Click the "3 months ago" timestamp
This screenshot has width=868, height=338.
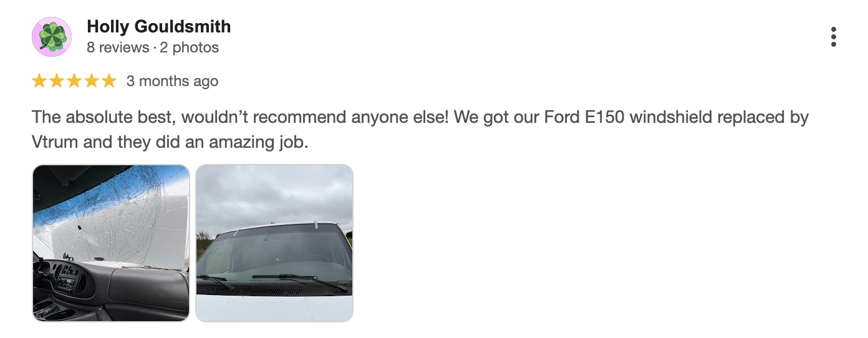pos(172,81)
